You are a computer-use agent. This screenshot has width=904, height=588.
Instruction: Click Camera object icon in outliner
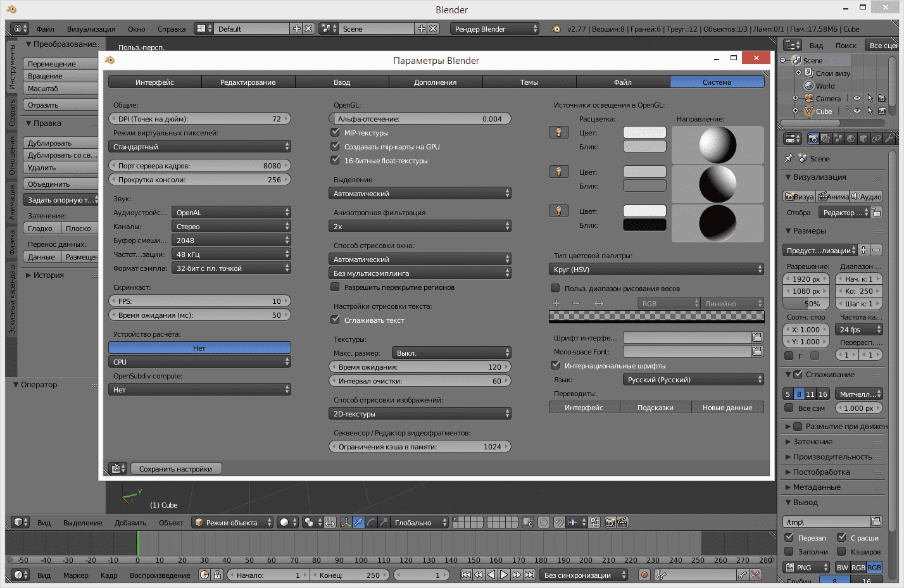click(x=808, y=98)
